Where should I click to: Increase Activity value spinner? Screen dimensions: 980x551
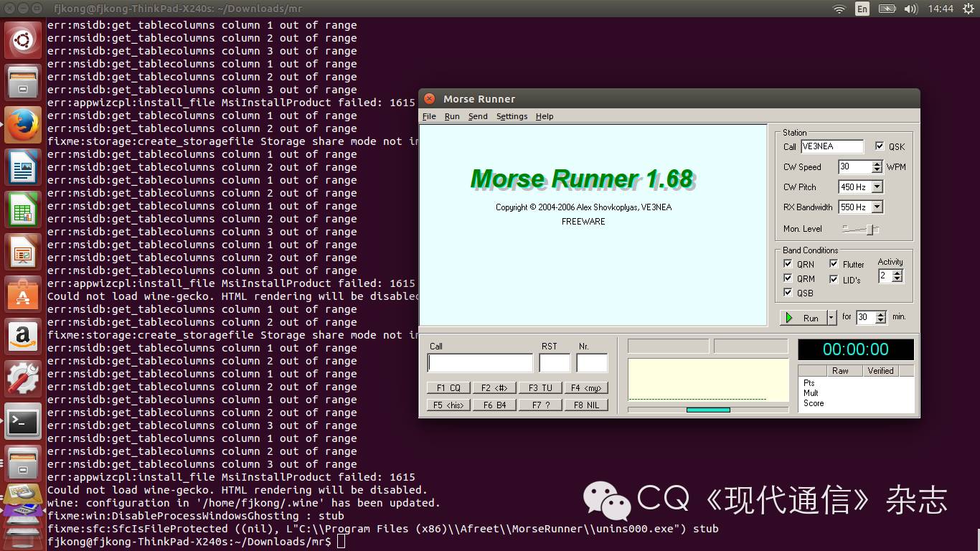pyautogui.click(x=897, y=273)
